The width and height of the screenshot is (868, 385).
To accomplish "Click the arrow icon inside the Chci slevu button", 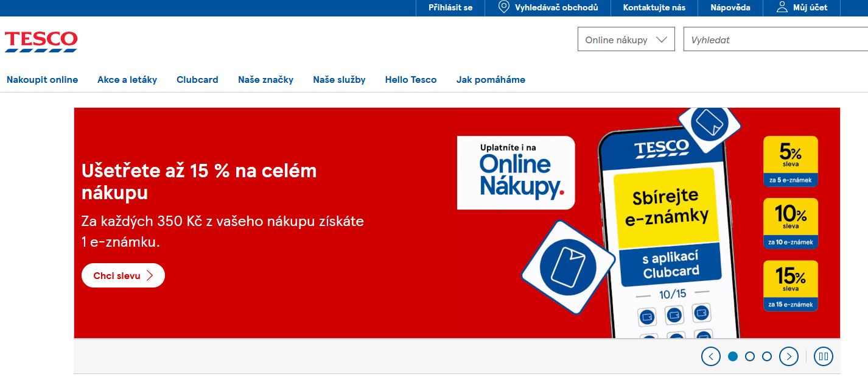I will pos(149,275).
